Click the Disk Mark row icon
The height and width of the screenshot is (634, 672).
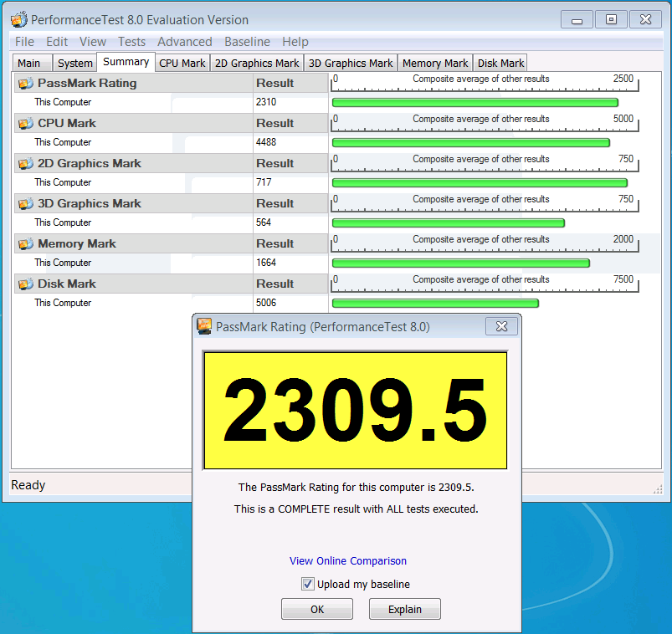(26, 284)
